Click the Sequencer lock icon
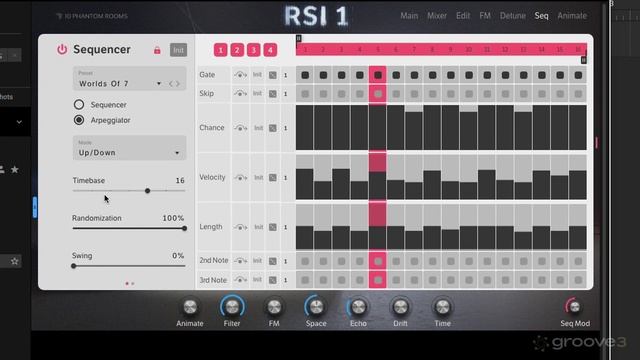640x360 pixels. pos(157,50)
